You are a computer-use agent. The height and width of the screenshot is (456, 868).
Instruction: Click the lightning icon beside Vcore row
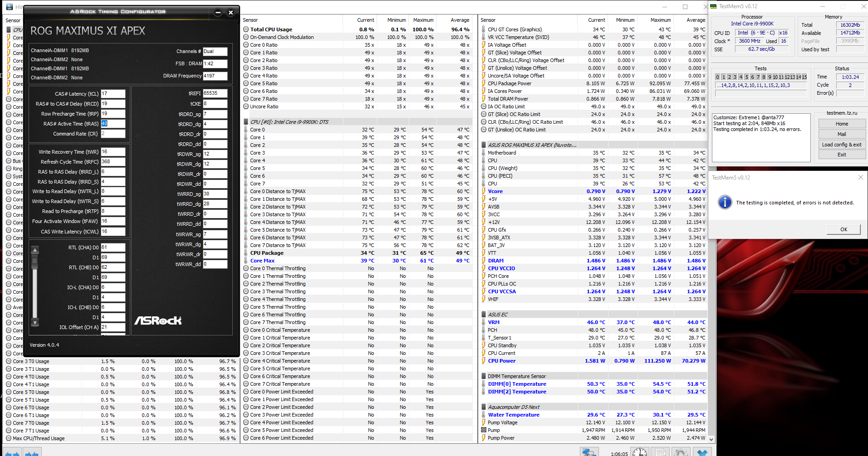484,191
